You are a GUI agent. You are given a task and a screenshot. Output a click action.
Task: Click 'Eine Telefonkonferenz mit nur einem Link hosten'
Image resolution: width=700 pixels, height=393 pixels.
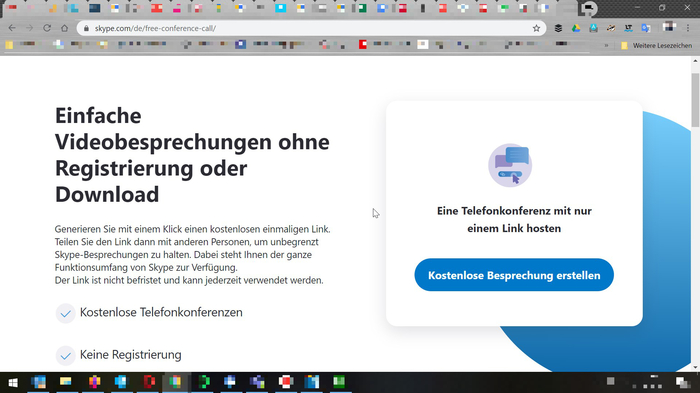(x=514, y=219)
